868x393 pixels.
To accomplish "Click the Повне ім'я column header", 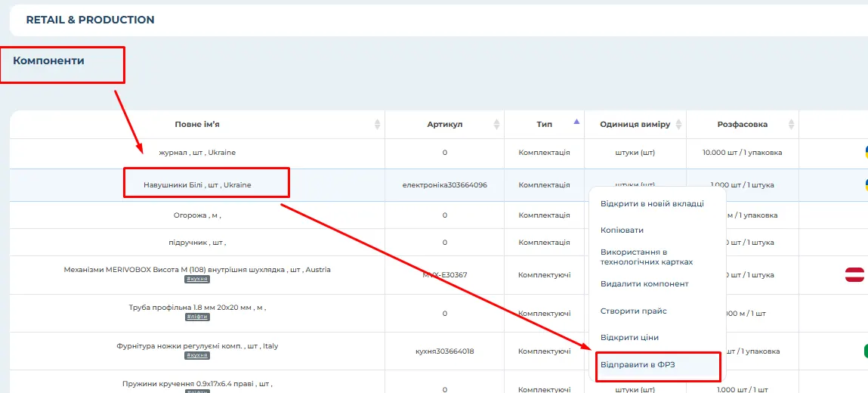I will click(197, 125).
